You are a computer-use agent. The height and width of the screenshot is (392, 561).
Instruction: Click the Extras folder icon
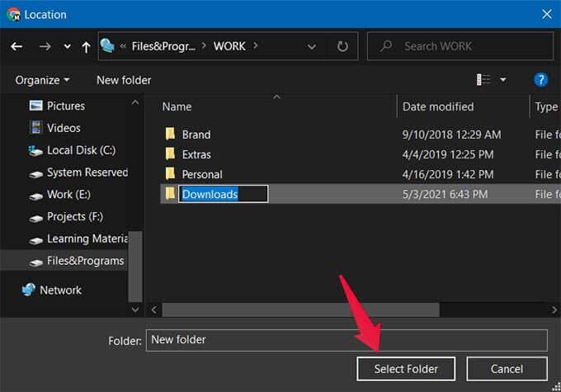point(170,154)
